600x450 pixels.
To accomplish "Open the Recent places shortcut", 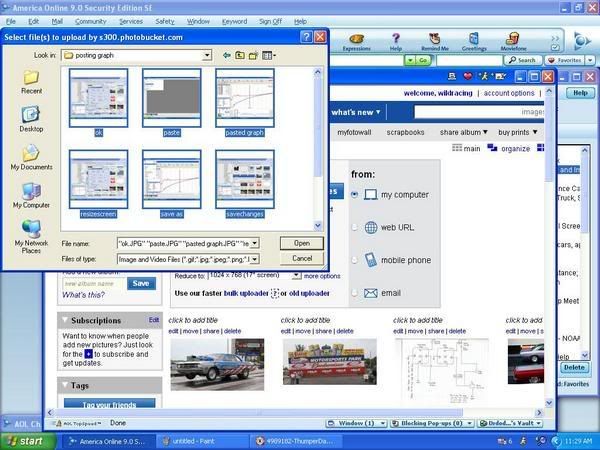I will click(31, 82).
